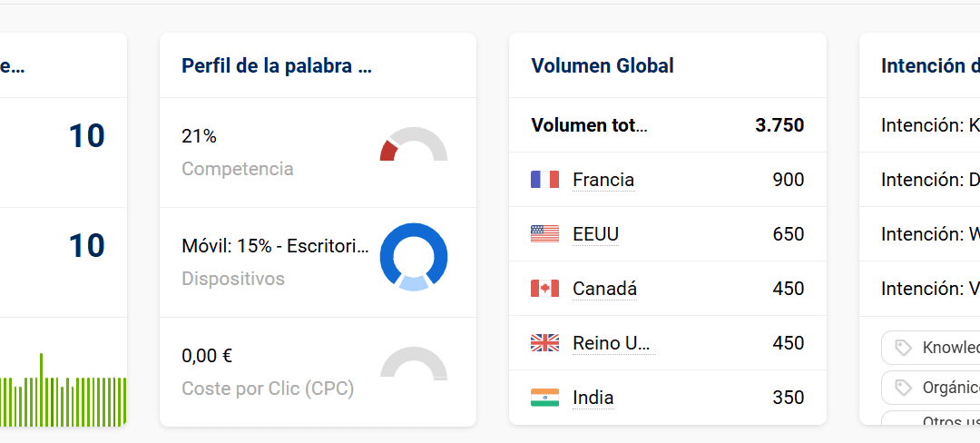Click the blue devices donut chart
This screenshot has height=443, width=980.
(413, 257)
